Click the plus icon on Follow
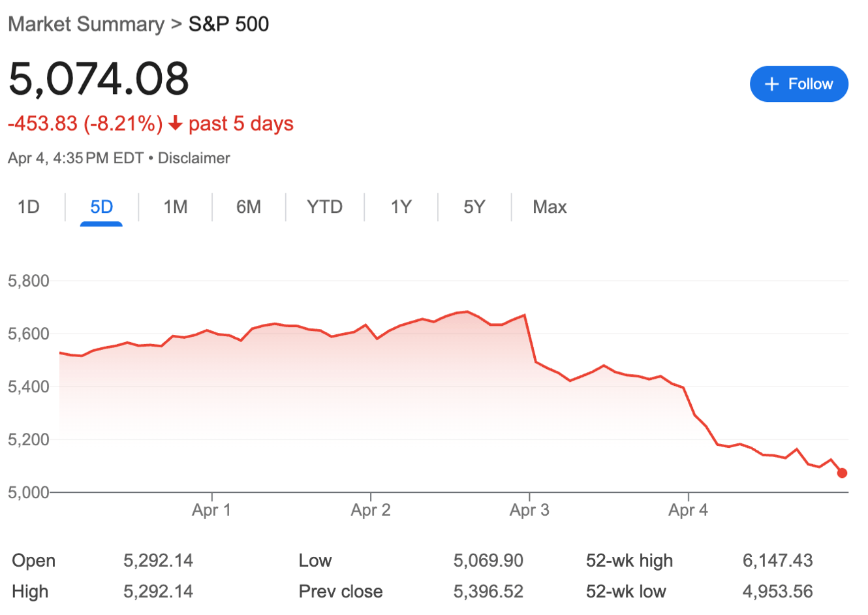This screenshot has height=615, width=868. coord(771,84)
